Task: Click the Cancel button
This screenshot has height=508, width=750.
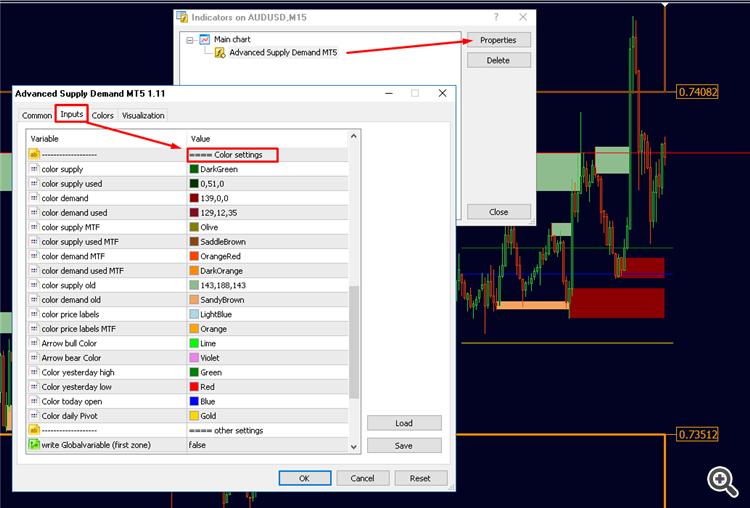Action: click(363, 478)
